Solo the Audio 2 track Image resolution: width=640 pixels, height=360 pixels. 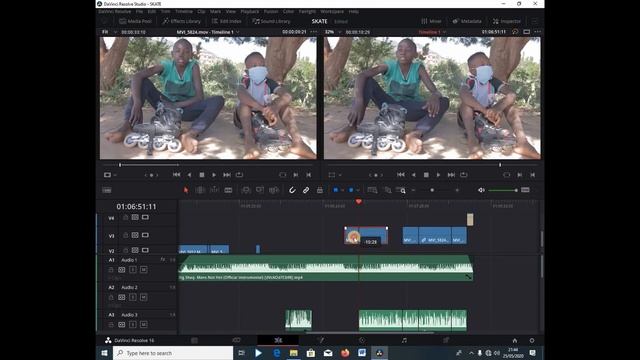coord(133,298)
